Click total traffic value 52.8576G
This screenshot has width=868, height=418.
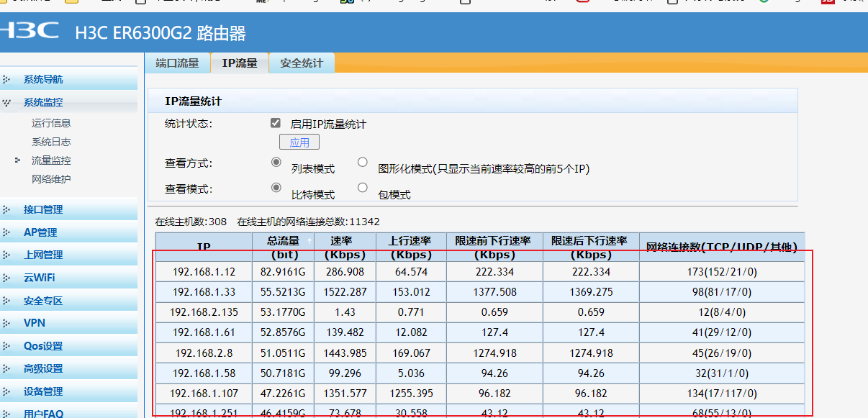(x=283, y=332)
